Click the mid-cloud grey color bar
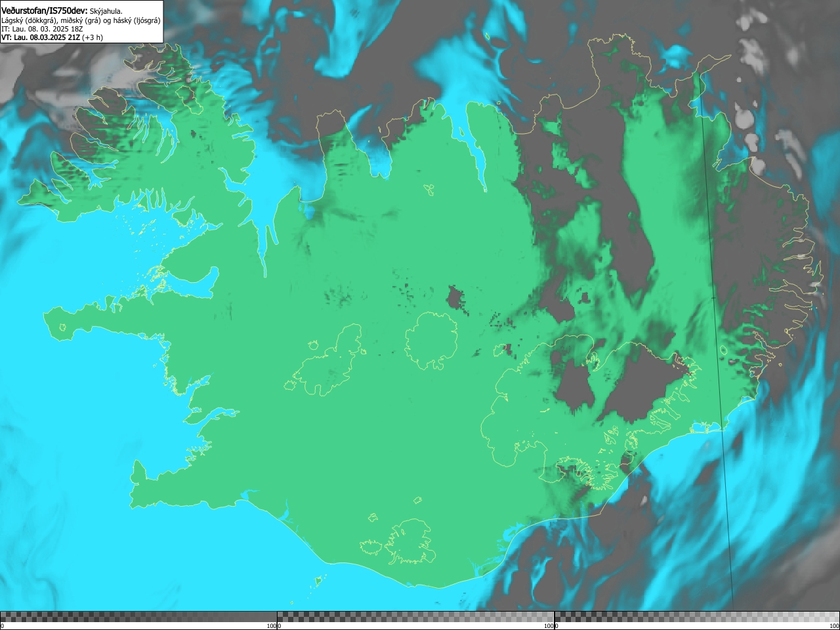This screenshot has height=630, width=840. pyautogui.click(x=415, y=617)
